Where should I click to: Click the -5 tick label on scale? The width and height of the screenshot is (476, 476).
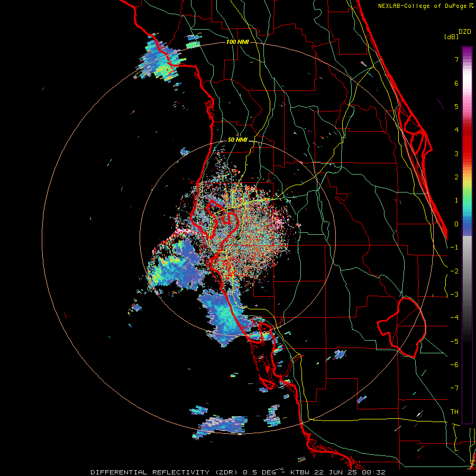454,342
